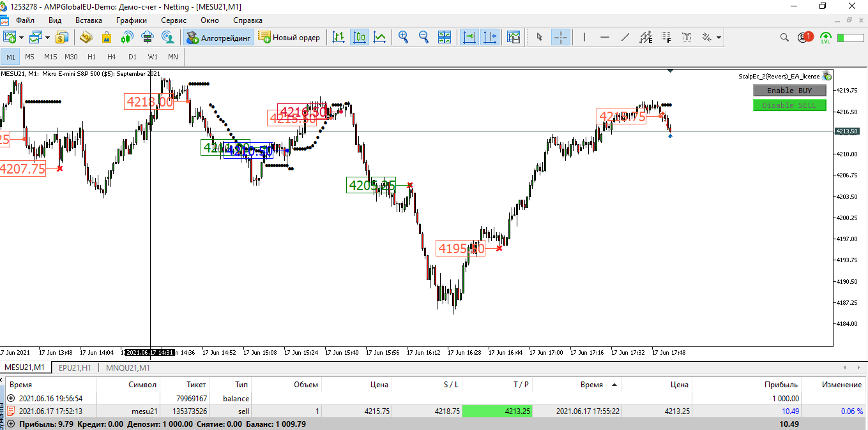Open the copy-trading signal subscriber icon
Screen dimensions: 868x430
pos(168,38)
